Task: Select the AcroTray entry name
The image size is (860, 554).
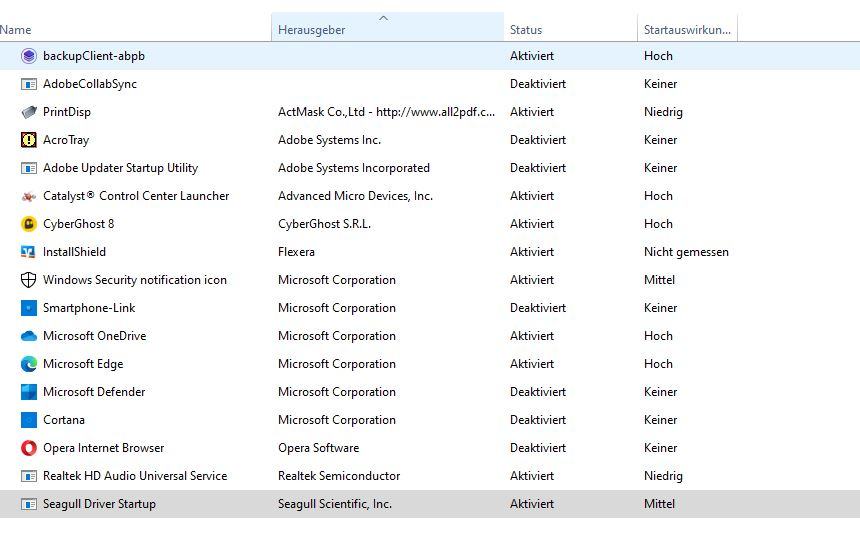Action: click(66, 140)
